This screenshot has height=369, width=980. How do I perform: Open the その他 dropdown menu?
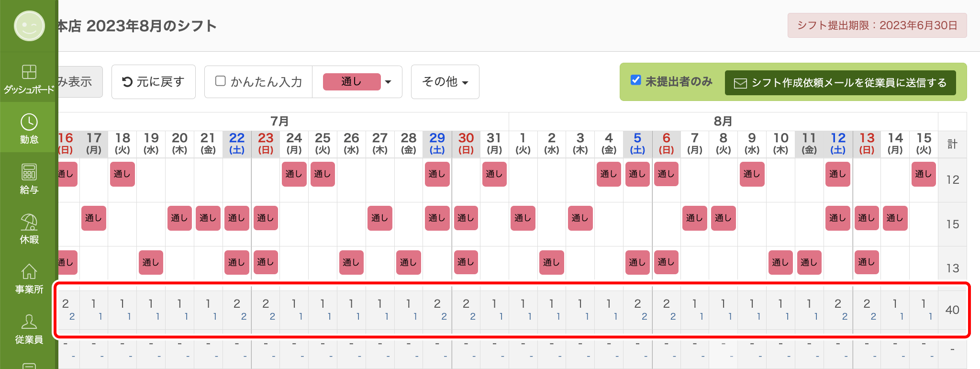pos(445,82)
